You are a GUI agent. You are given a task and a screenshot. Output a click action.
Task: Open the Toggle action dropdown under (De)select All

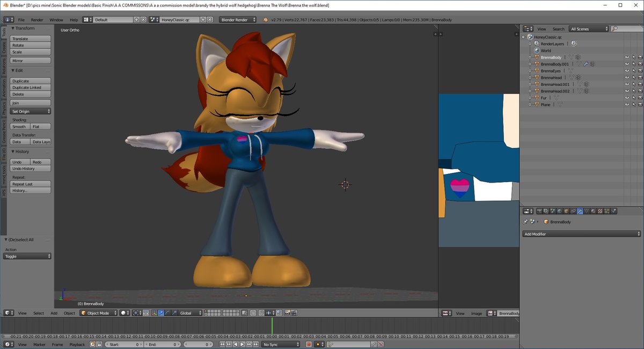tap(27, 256)
